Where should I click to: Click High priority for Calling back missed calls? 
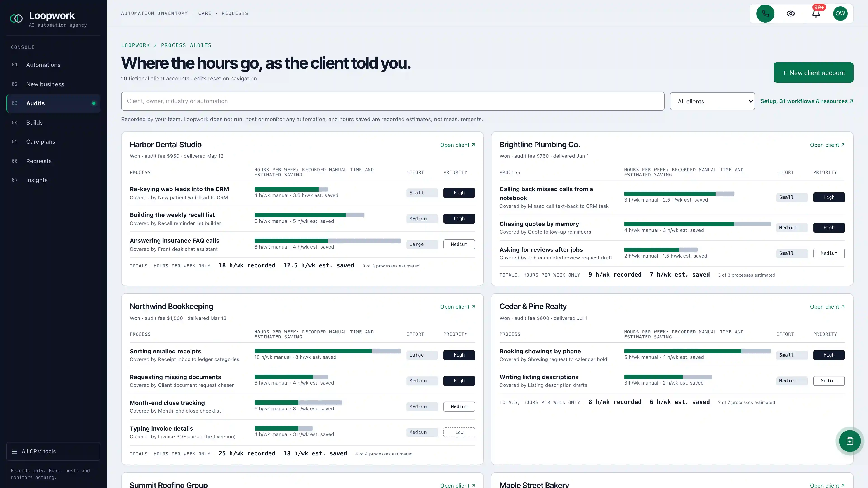point(829,197)
